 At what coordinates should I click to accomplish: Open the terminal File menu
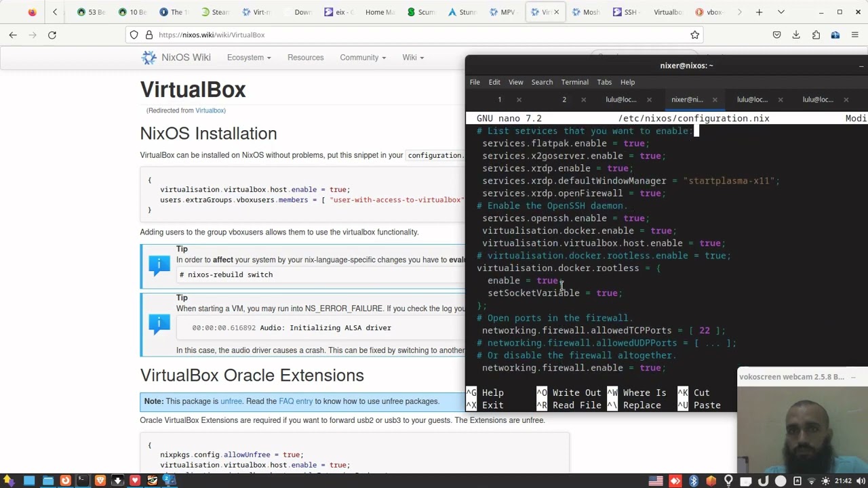coord(475,82)
